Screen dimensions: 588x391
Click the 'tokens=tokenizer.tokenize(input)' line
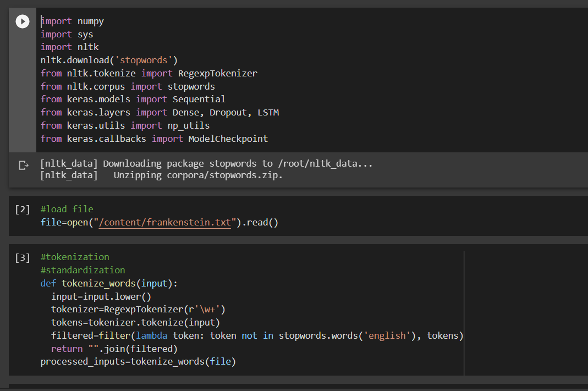tap(136, 322)
